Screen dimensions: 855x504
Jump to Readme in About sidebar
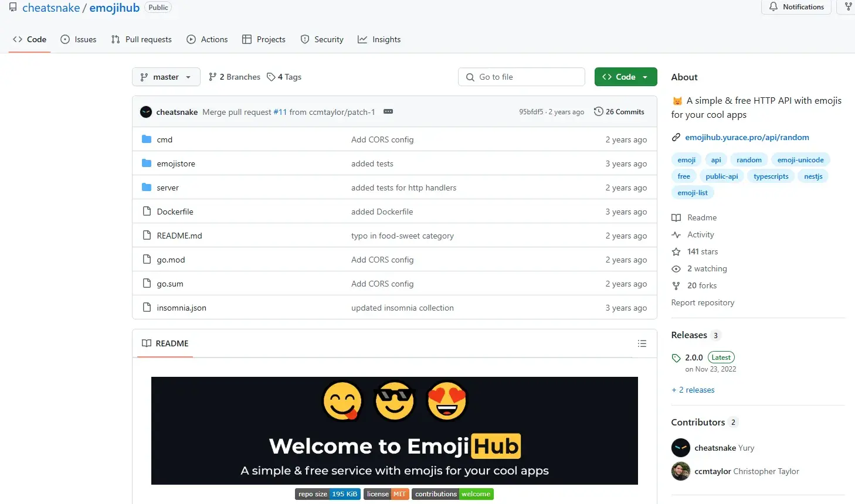coord(694,217)
